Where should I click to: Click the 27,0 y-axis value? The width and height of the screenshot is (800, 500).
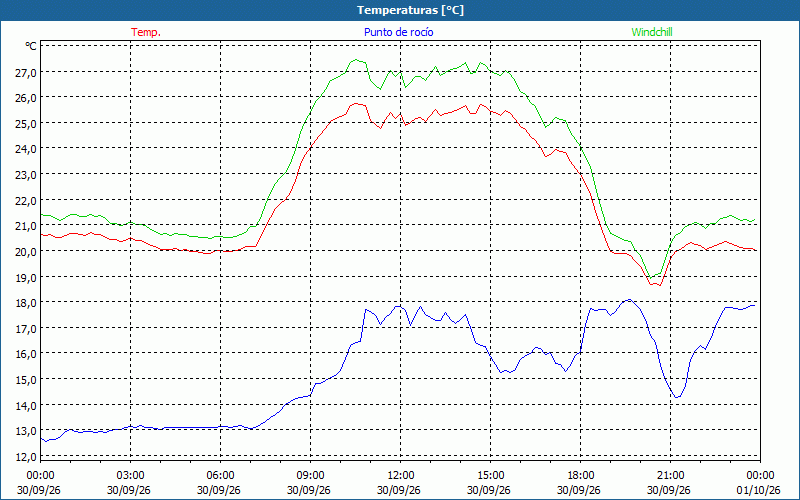point(26,72)
